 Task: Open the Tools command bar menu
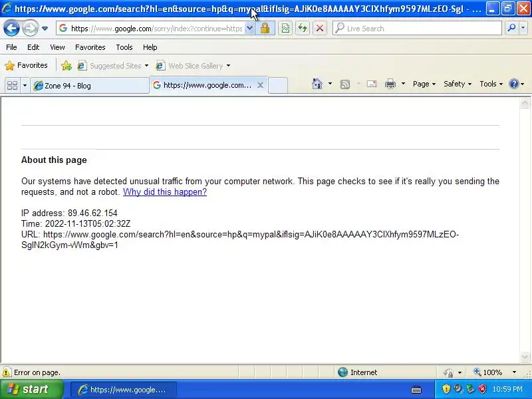pos(491,84)
